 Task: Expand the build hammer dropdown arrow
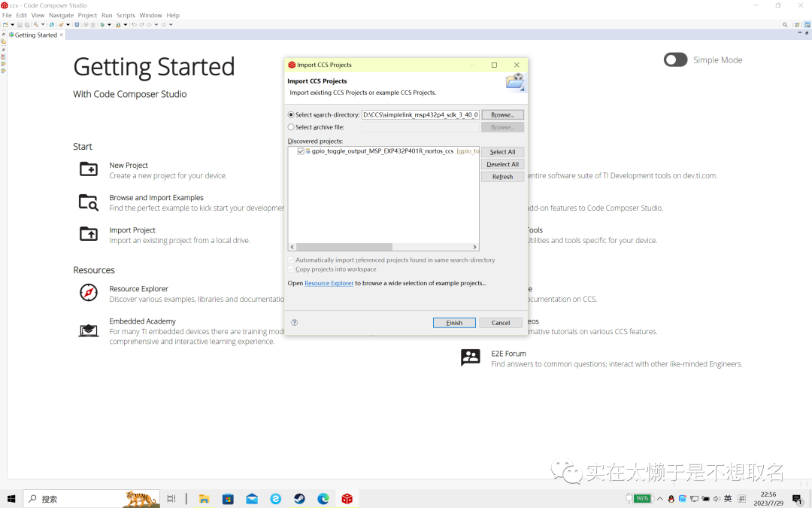44,25
